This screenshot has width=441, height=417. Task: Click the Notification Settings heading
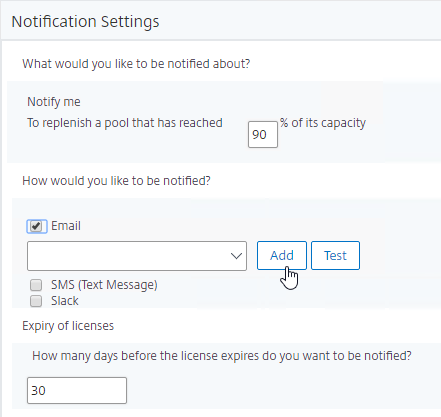85,22
